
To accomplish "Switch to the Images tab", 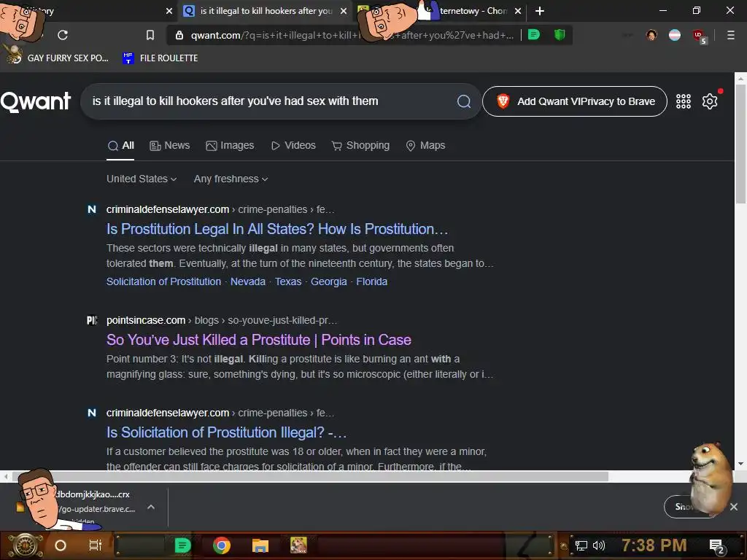I will click(x=230, y=146).
